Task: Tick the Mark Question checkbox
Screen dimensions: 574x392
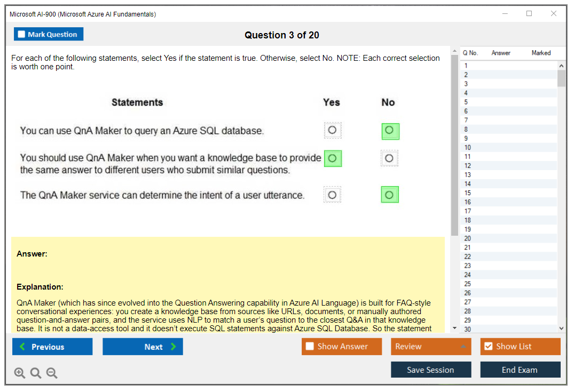Action: [22, 34]
